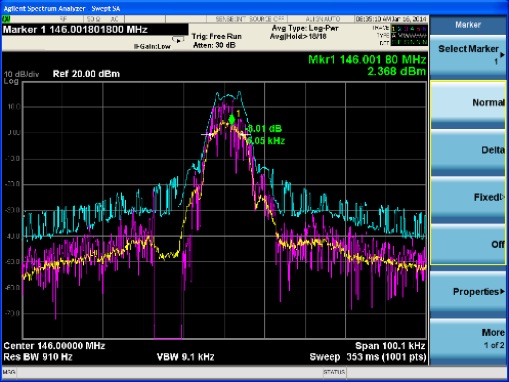Expand the marker Properties submenu
The image size is (509, 382).
pyautogui.click(x=468, y=292)
